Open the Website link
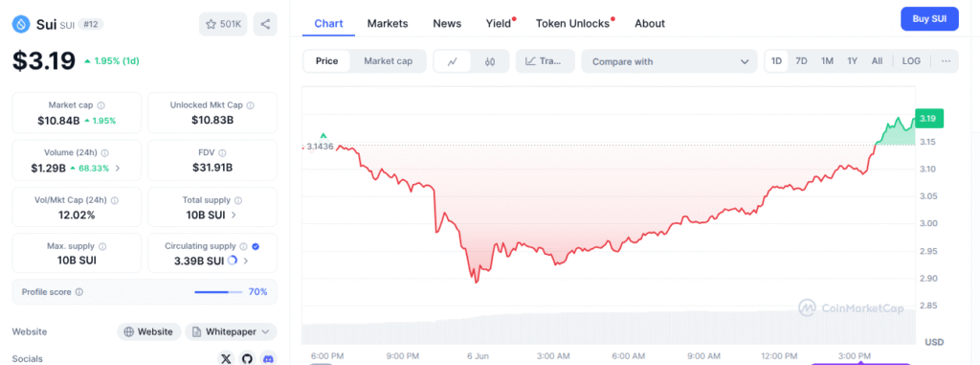The width and height of the screenshot is (980, 365). click(148, 331)
